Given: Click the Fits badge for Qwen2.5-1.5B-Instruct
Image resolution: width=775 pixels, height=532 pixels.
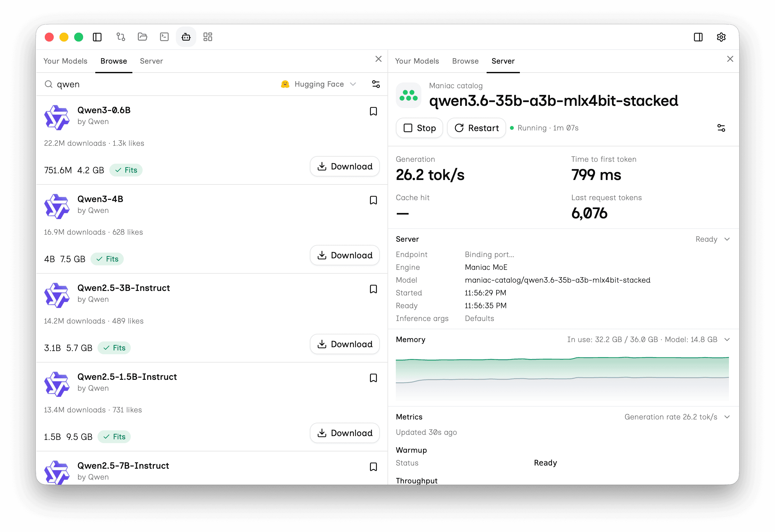Looking at the screenshot, I should point(114,437).
